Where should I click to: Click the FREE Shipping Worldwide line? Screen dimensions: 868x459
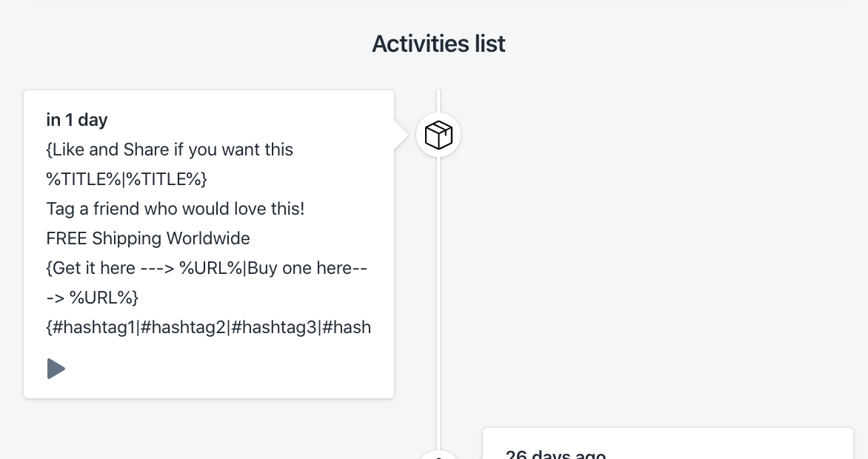pos(148,238)
